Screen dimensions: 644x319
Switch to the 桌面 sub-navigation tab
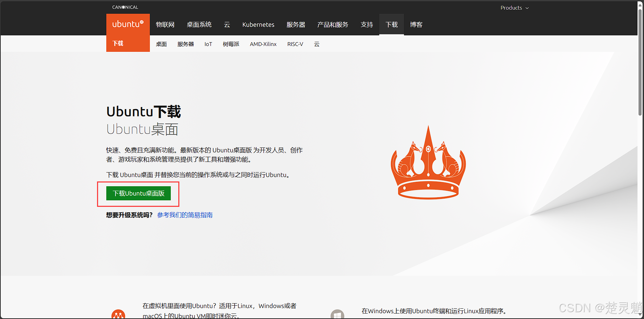click(x=161, y=44)
